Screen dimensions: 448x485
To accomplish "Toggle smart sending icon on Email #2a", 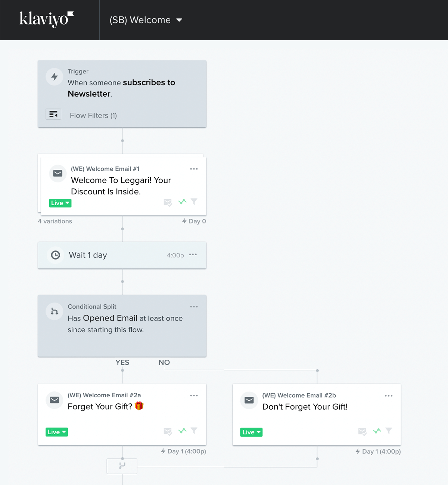I will [x=168, y=431].
